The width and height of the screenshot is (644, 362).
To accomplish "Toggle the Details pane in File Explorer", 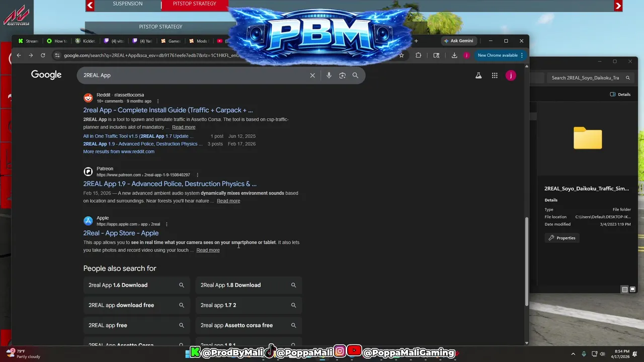I will 620,95.
